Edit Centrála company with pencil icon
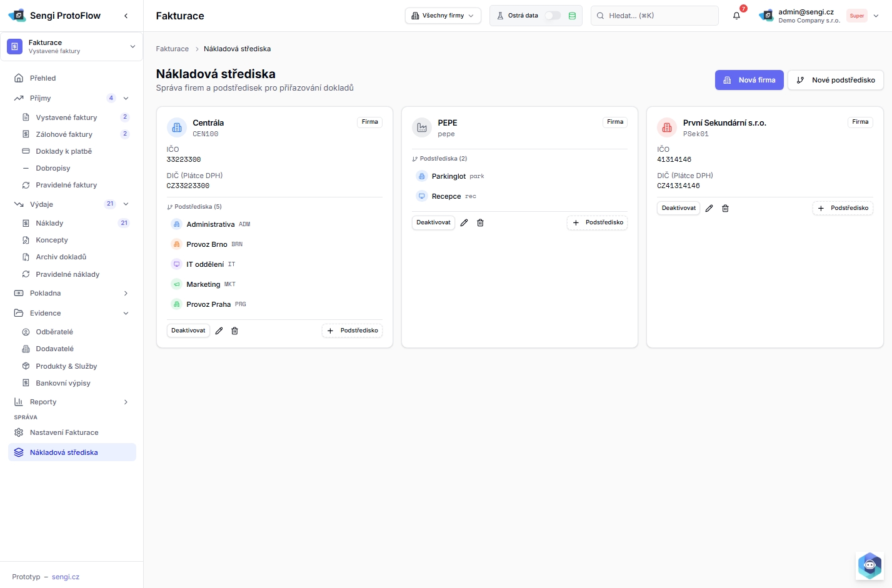 pos(219,331)
